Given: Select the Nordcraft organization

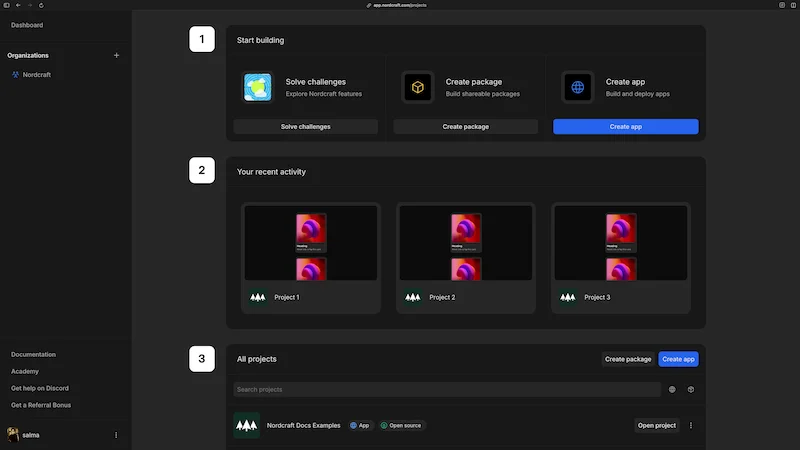Looking at the screenshot, I should click(x=37, y=74).
